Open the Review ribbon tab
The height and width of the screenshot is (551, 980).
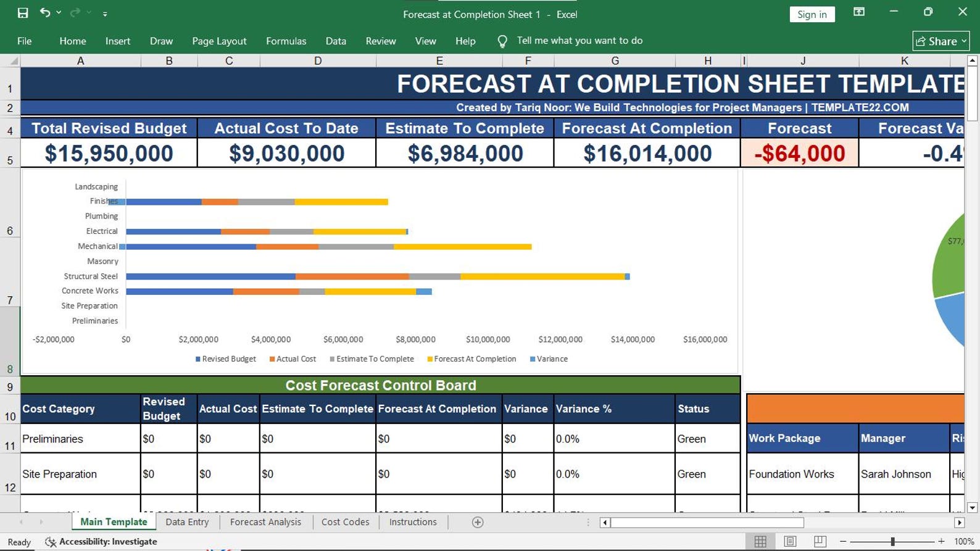381,41
